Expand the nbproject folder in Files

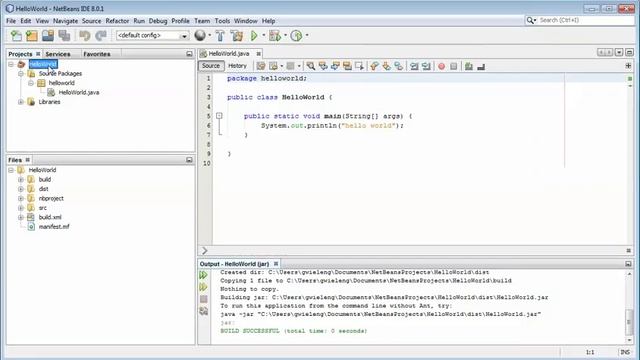(x=21, y=198)
